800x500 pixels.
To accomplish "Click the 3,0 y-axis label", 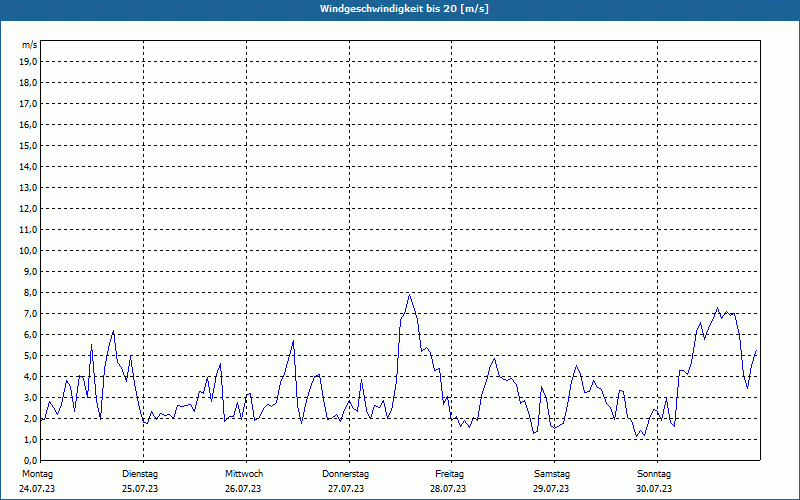I will pos(30,397).
